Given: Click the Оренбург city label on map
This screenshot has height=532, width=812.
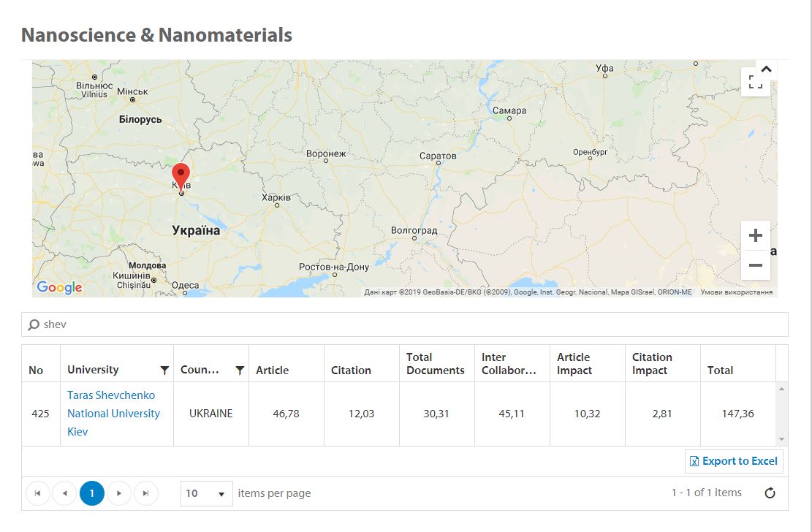Looking at the screenshot, I should click(x=591, y=152).
